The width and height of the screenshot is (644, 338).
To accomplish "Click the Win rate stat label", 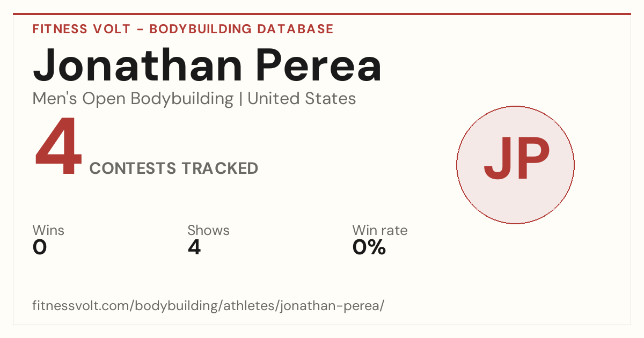I will tap(380, 230).
